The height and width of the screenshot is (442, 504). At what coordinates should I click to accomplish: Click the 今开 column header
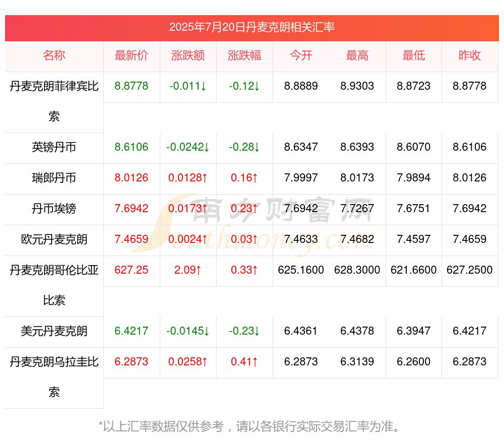coord(301,55)
